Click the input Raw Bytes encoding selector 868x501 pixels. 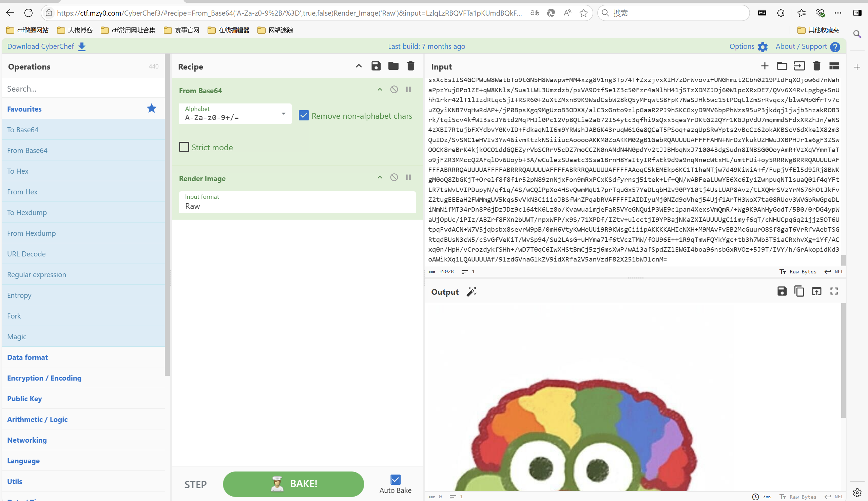coord(798,271)
